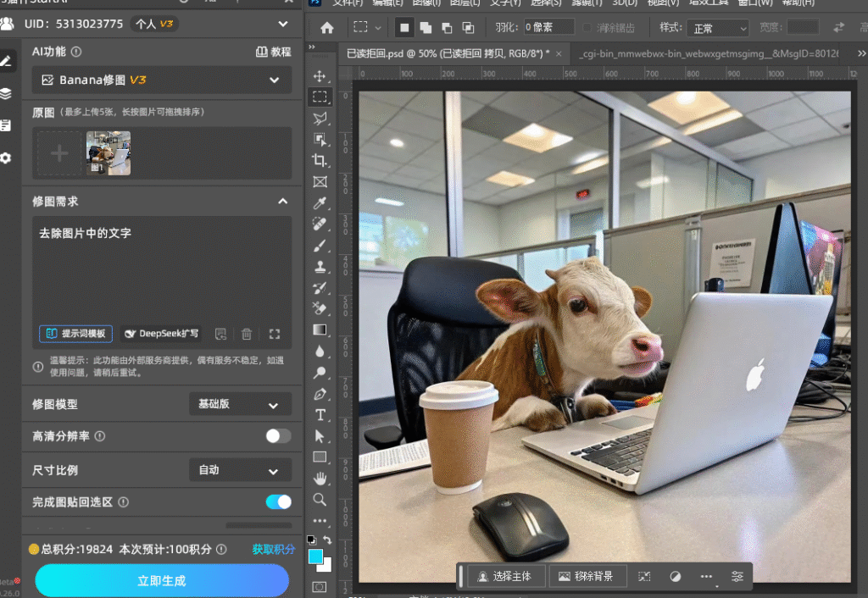Click the 选择主体 select subject button

pyautogui.click(x=505, y=577)
